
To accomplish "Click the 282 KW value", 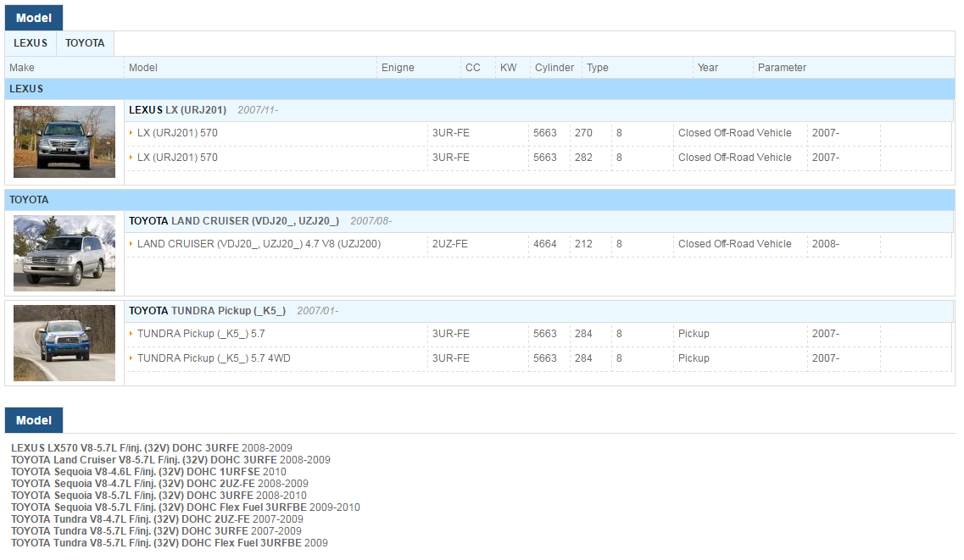I will 583,158.
